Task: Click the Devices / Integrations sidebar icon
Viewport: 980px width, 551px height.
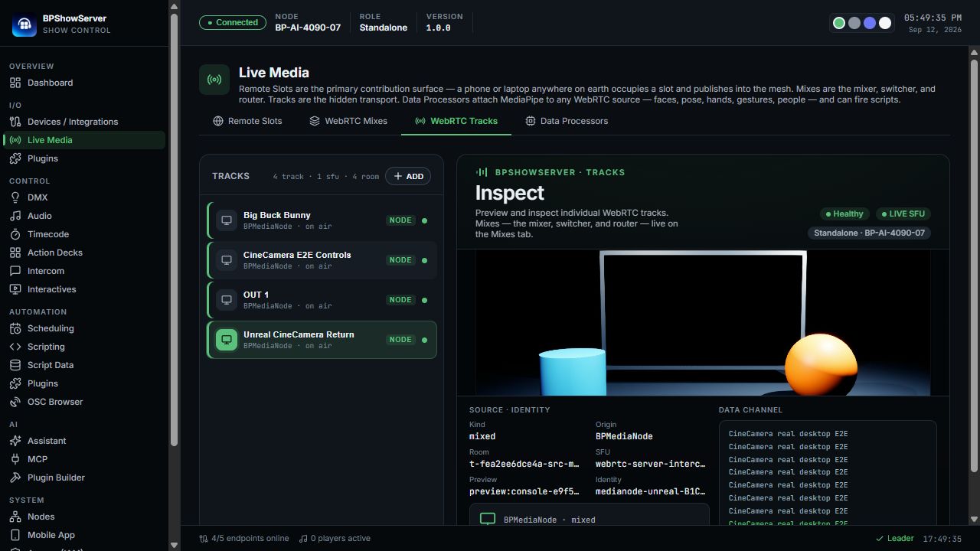Action: point(15,122)
